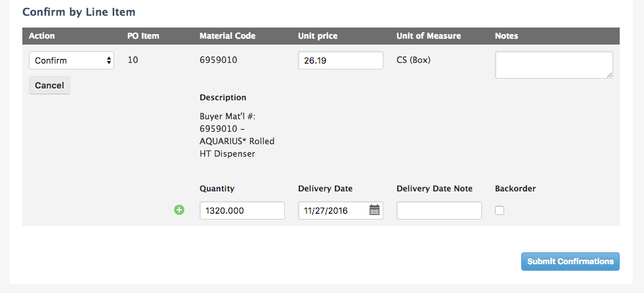Click the Confirm by Line Item heading

(79, 12)
